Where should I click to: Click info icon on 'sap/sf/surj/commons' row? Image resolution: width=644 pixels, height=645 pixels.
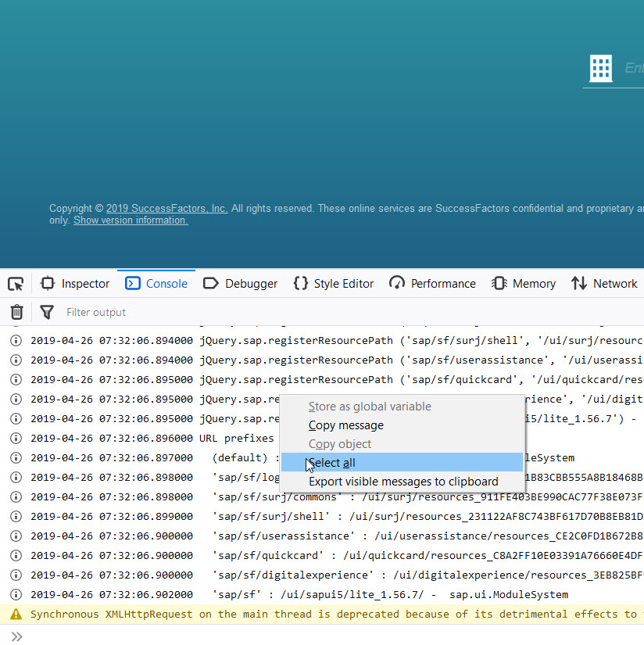[16, 497]
